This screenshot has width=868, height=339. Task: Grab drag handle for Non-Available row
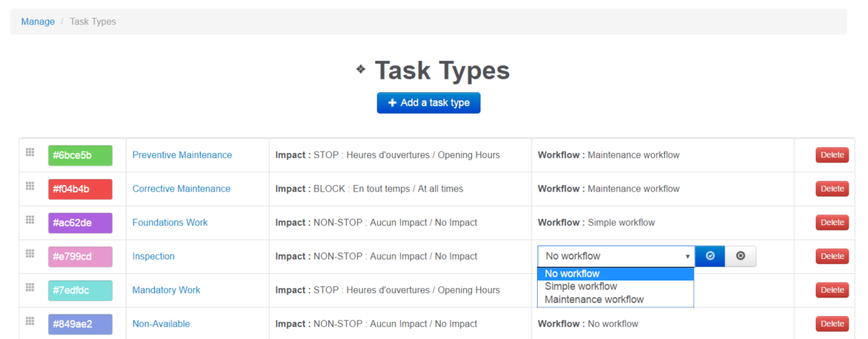30,320
